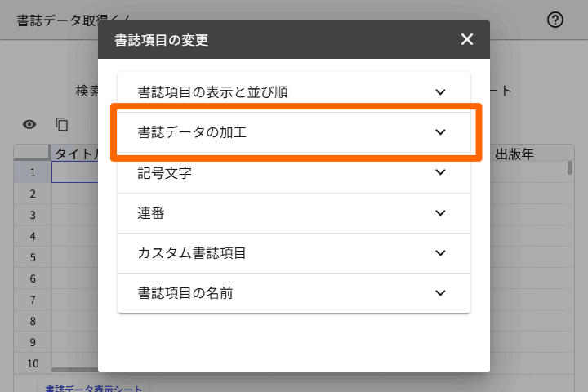Select row 1 header in spreadsheet

pyautogui.click(x=33, y=172)
